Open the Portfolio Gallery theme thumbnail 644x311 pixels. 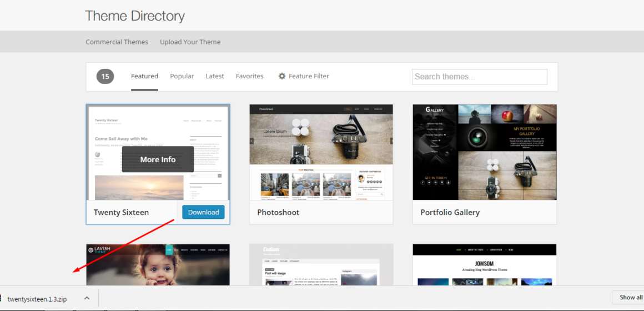point(485,152)
